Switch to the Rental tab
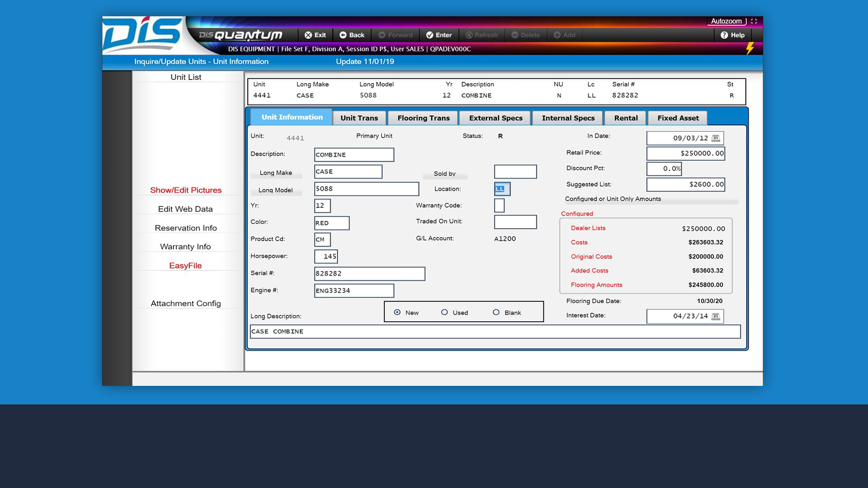 pos(626,118)
